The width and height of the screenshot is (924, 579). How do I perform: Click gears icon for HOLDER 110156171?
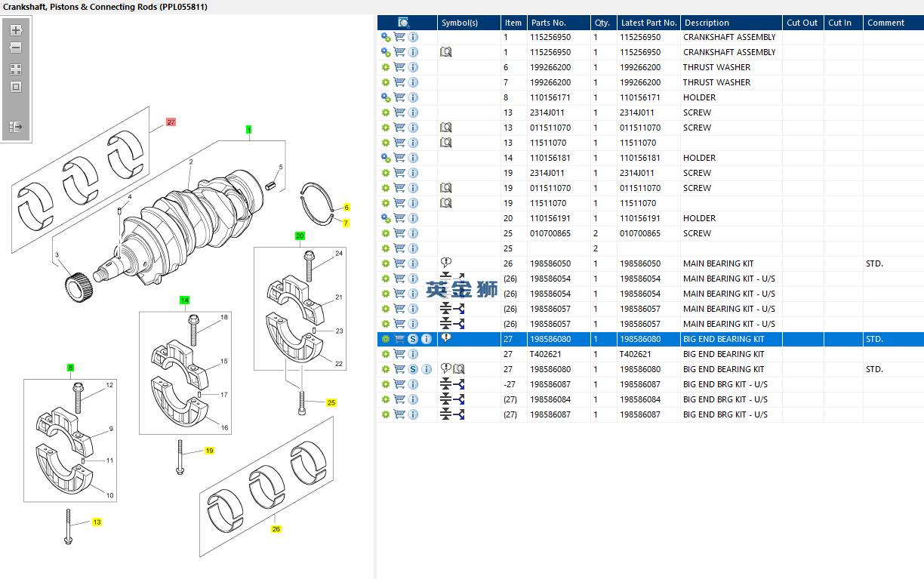[386, 97]
